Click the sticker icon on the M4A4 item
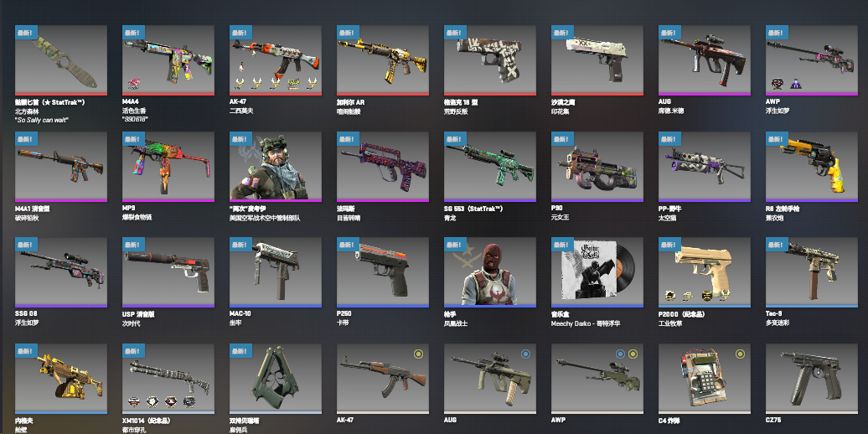Screen dimensions: 868x434 click(133, 84)
